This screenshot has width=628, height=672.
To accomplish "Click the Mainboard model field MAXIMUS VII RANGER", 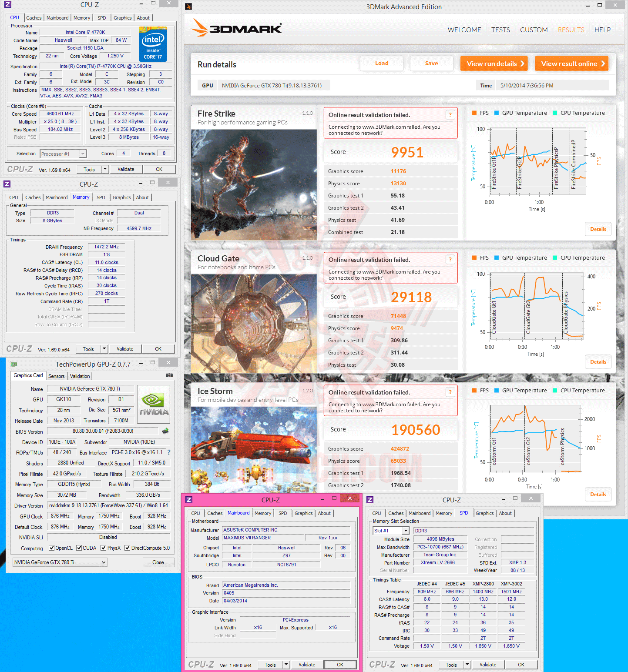I will click(262, 538).
